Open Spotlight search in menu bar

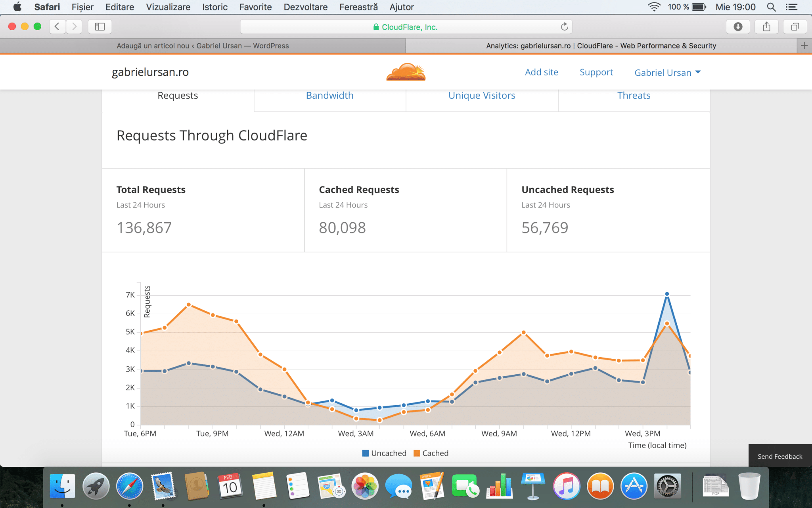(771, 7)
